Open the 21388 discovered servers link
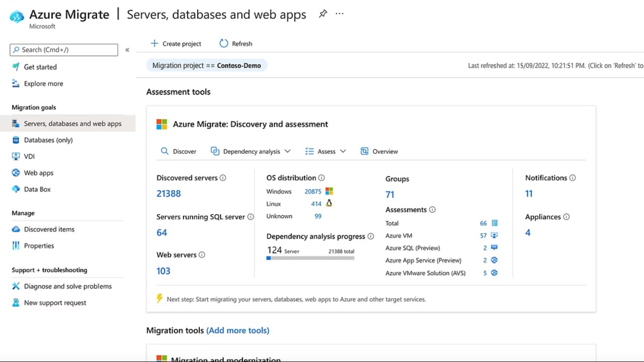The image size is (644, 362). (169, 194)
